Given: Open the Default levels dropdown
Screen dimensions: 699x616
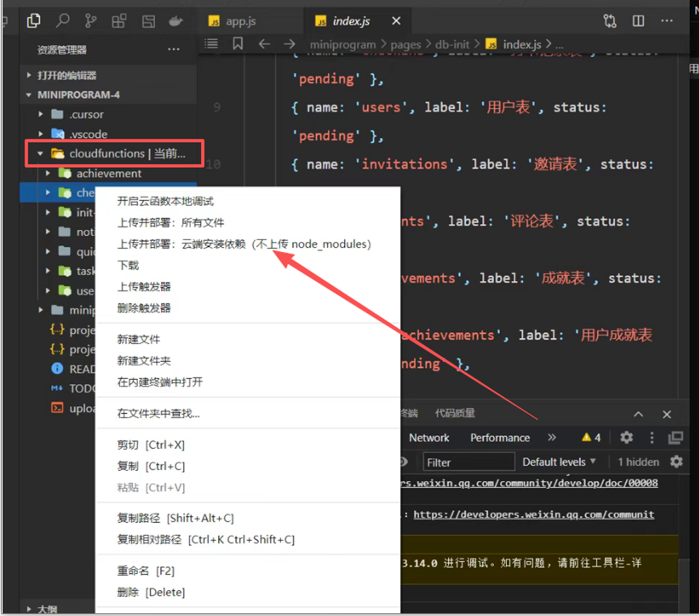Looking at the screenshot, I should (558, 462).
